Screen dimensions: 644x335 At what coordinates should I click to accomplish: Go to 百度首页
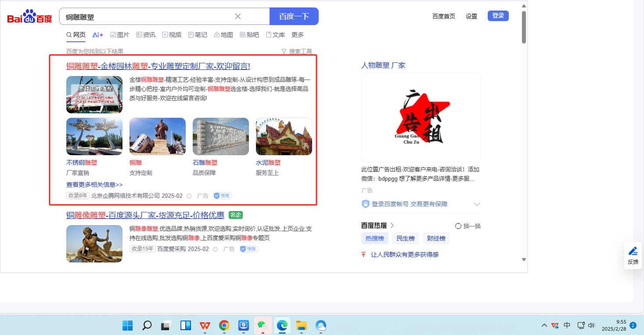pos(444,16)
